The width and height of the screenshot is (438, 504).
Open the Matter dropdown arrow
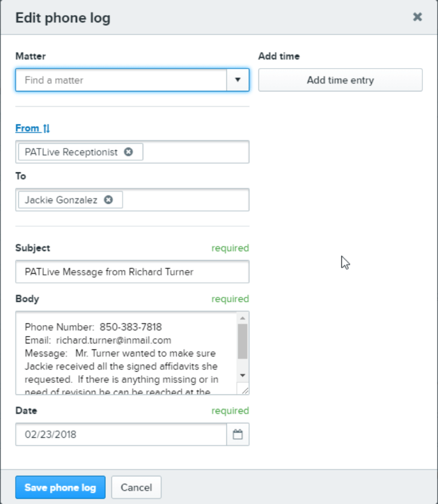[x=238, y=80]
